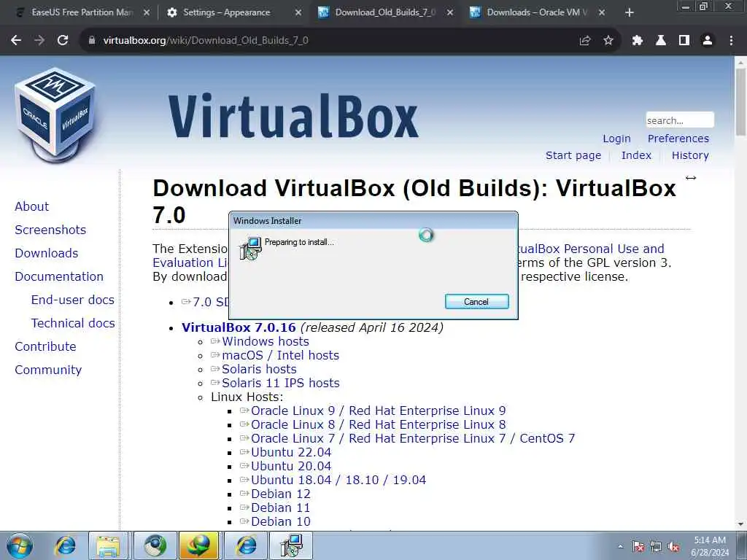Viewport: 747px width, 560px height.
Task: Open Windows Explorer folder in taskbar
Action: [x=108, y=545]
